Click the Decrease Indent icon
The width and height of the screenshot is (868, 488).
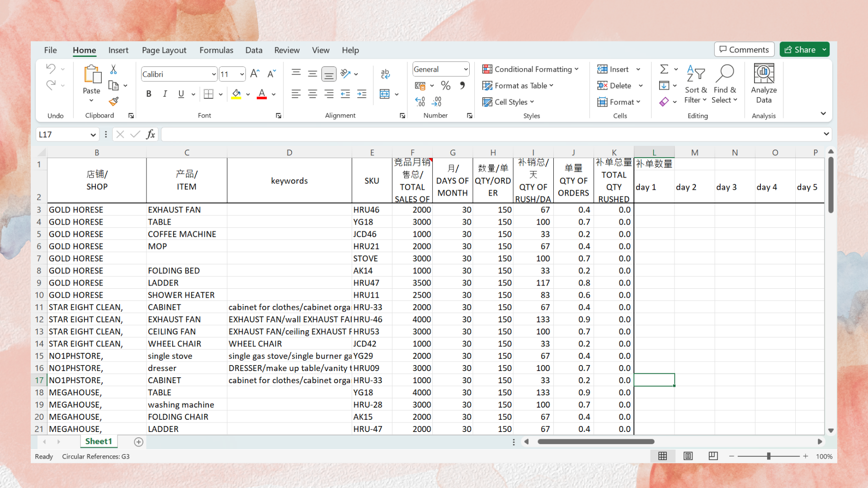pos(345,94)
